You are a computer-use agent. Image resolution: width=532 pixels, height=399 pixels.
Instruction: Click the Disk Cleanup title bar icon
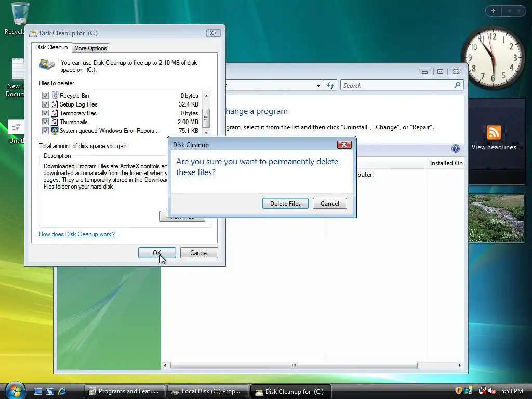(x=33, y=33)
